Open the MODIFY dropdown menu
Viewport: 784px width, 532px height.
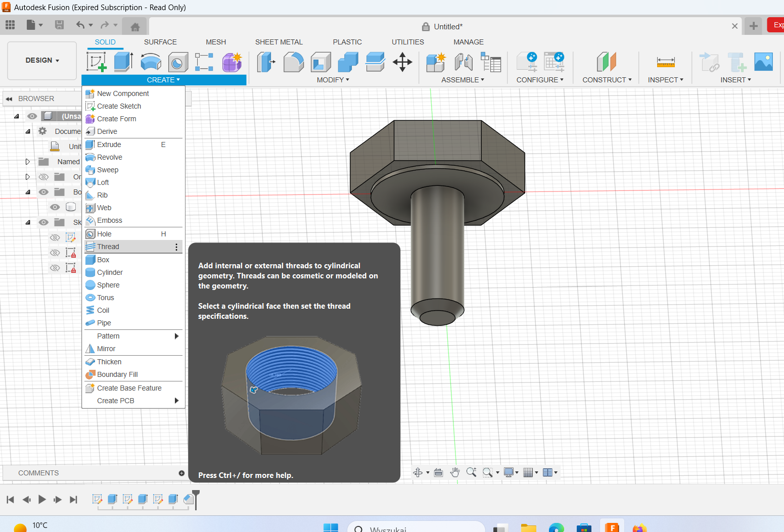click(333, 80)
